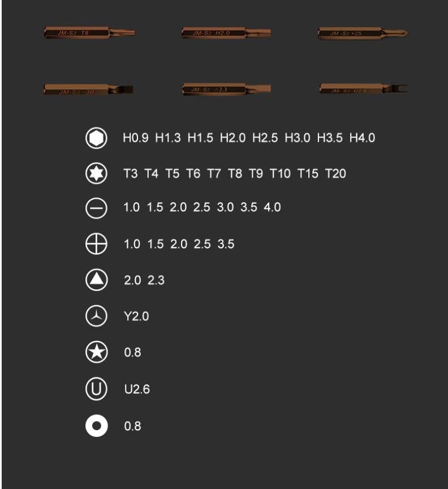Click the H4.0 hex size label
This screenshot has width=448, height=489.
[x=362, y=138]
